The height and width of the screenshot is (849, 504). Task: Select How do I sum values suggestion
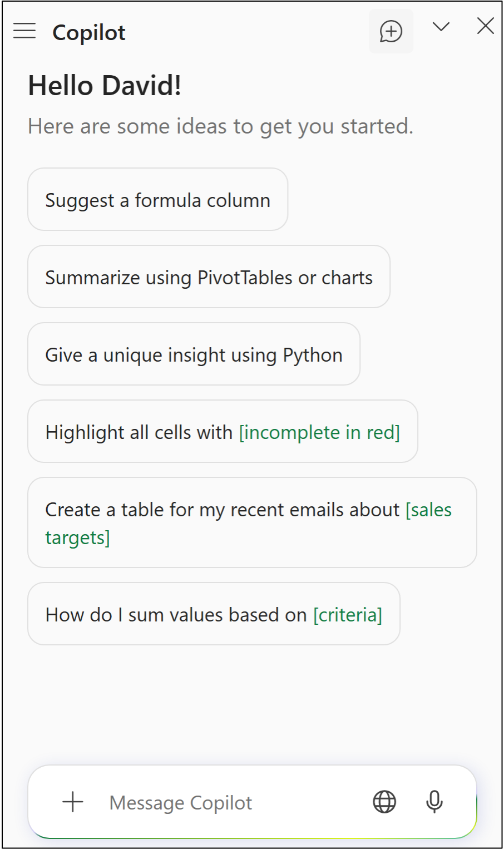click(176, 615)
